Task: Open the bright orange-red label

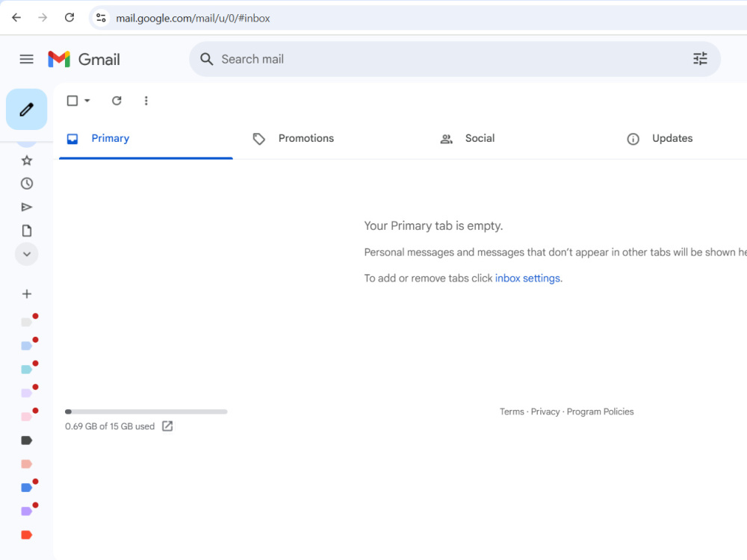Action: 27,535
